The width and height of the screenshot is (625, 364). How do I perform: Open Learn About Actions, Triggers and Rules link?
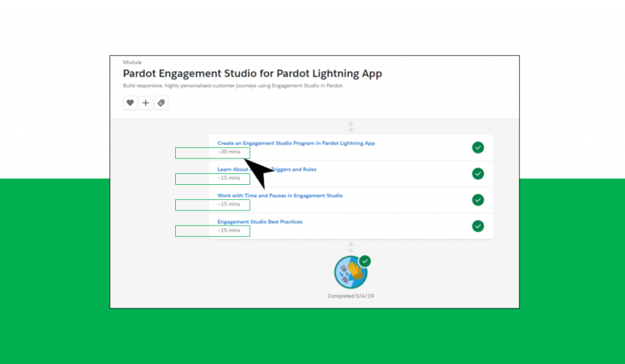click(267, 170)
